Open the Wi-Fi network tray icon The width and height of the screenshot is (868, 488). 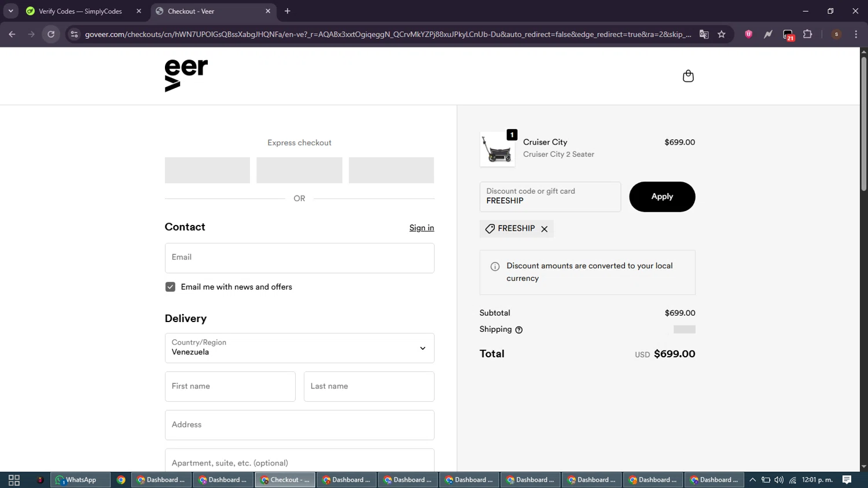coord(792,480)
